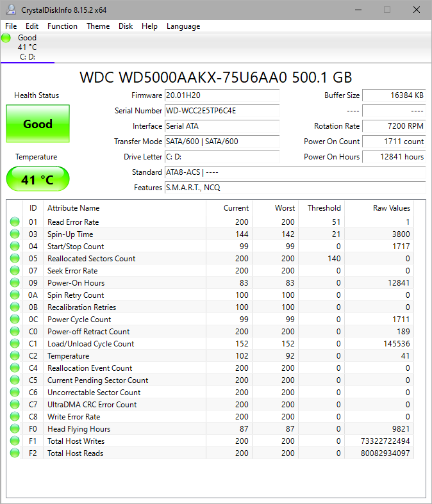Click the Rotation Rate value 7200 RPM

394,126
